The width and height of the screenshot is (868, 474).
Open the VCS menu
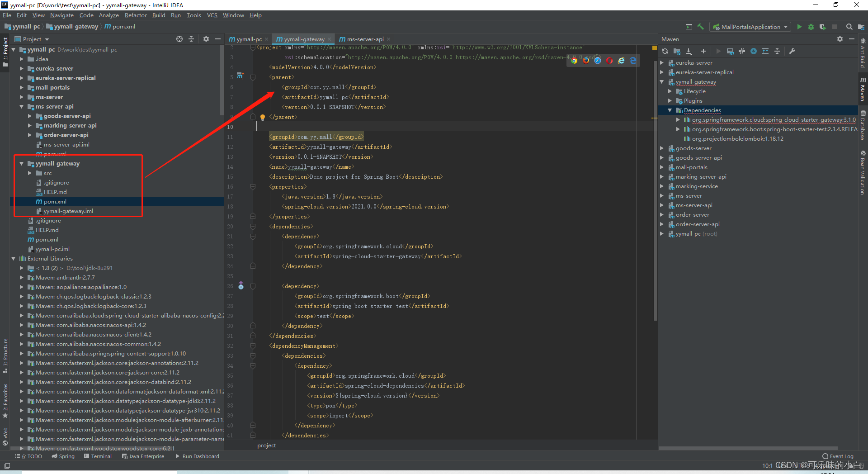[x=212, y=15]
